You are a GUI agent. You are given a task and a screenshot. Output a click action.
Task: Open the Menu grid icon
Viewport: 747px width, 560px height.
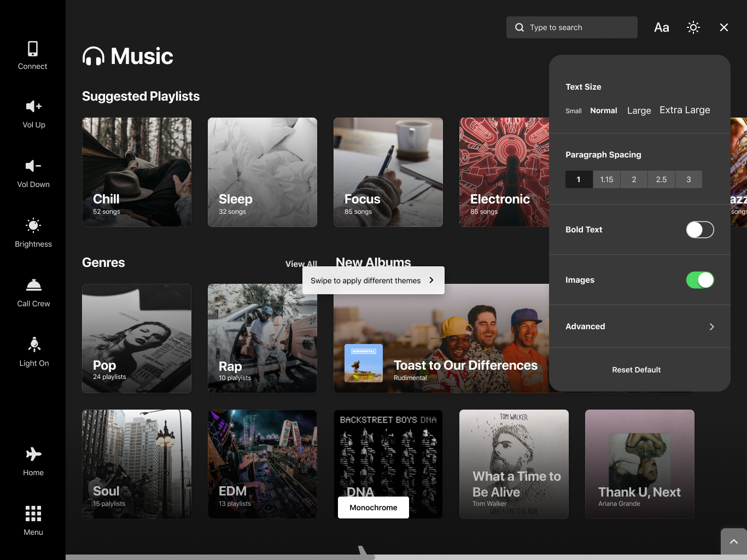[x=33, y=514]
